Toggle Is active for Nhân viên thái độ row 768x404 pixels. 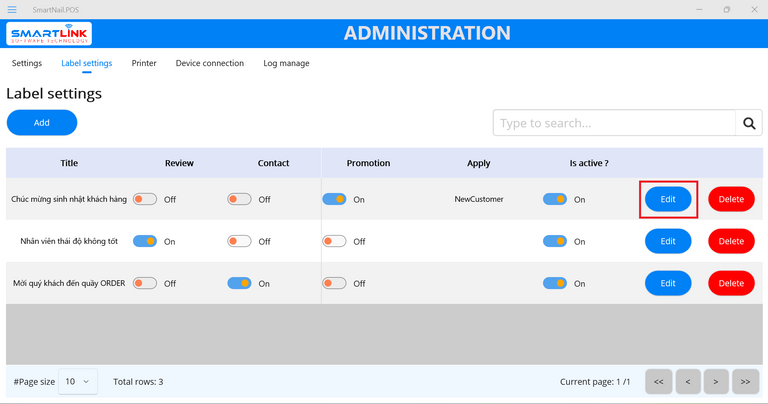(x=554, y=241)
